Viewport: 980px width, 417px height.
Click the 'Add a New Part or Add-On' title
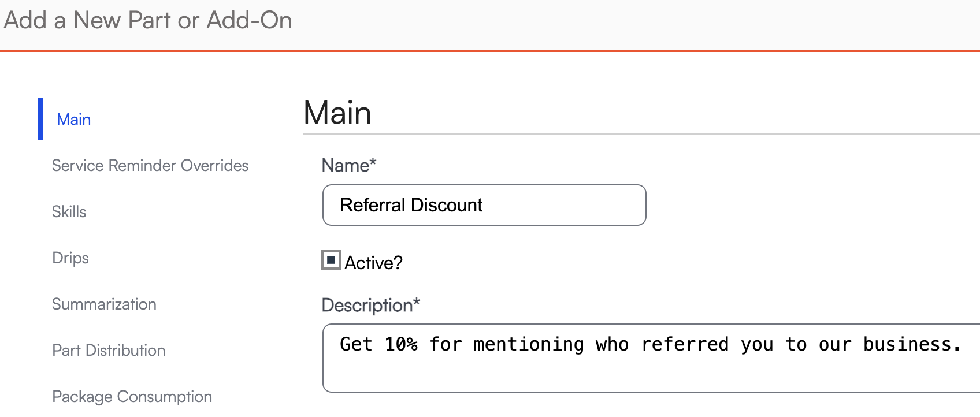coord(148,21)
